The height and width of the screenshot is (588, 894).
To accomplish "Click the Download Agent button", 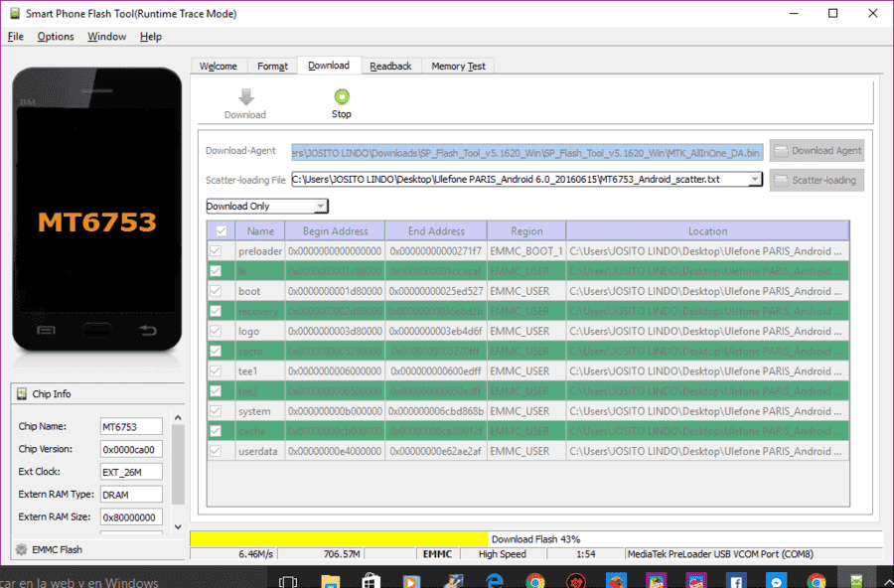I will tap(817, 151).
